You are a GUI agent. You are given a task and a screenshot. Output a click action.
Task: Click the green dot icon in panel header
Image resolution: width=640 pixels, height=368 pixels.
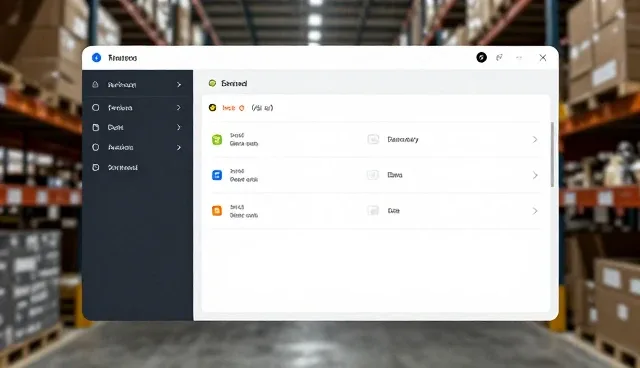pos(212,83)
